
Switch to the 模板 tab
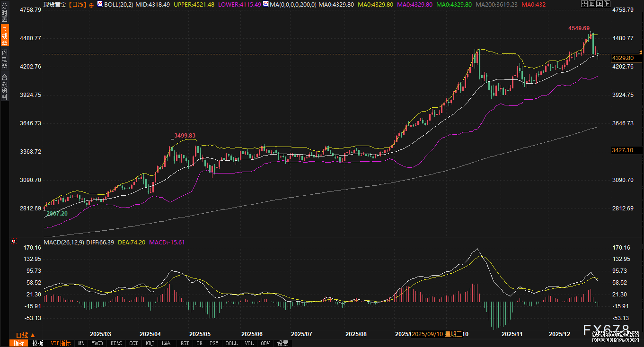(38, 343)
